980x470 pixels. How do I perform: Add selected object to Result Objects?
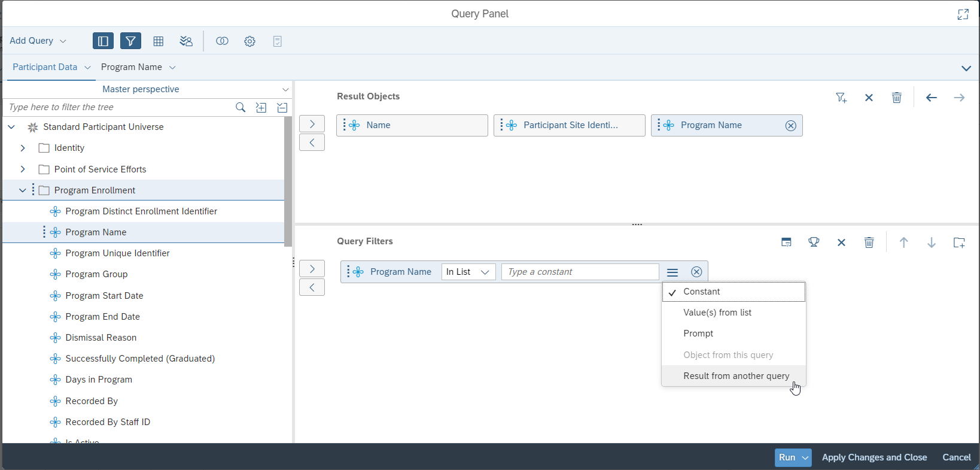[312, 124]
